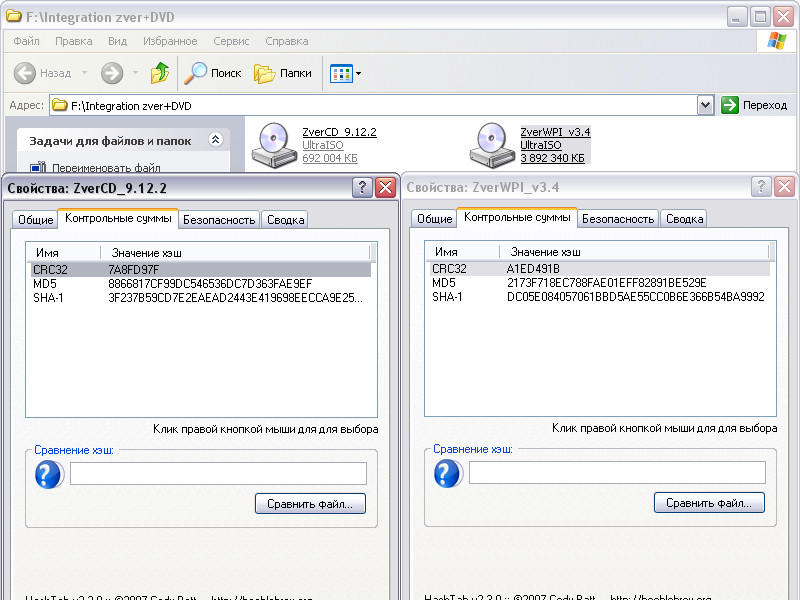
Task: Click the Forward arrow icon in toolbar
Action: pos(112,73)
